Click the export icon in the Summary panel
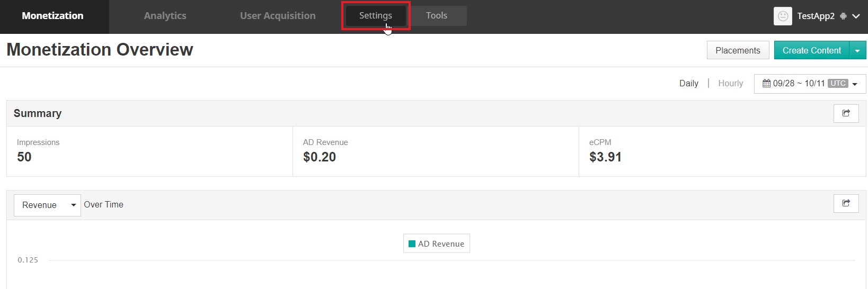 click(846, 113)
